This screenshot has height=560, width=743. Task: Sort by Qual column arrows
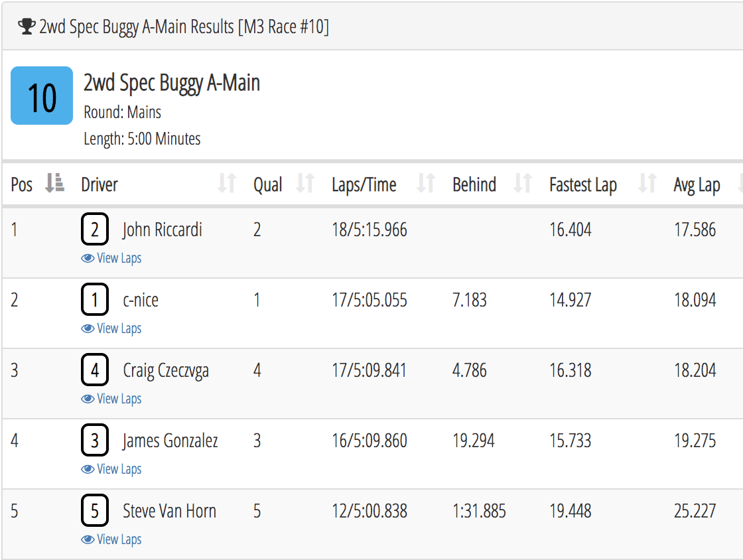[x=304, y=184]
